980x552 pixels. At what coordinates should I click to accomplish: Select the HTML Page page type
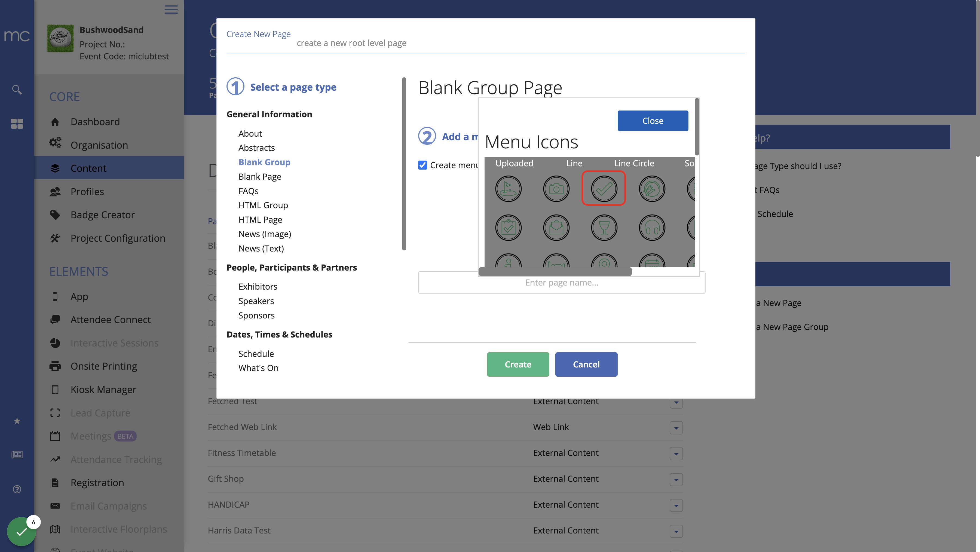pyautogui.click(x=260, y=219)
